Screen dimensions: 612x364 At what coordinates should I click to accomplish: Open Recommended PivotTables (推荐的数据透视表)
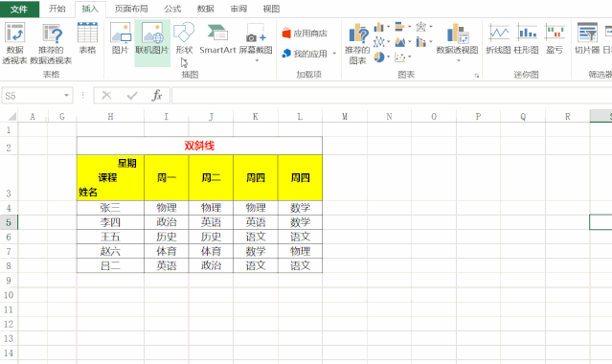pyautogui.click(x=51, y=42)
